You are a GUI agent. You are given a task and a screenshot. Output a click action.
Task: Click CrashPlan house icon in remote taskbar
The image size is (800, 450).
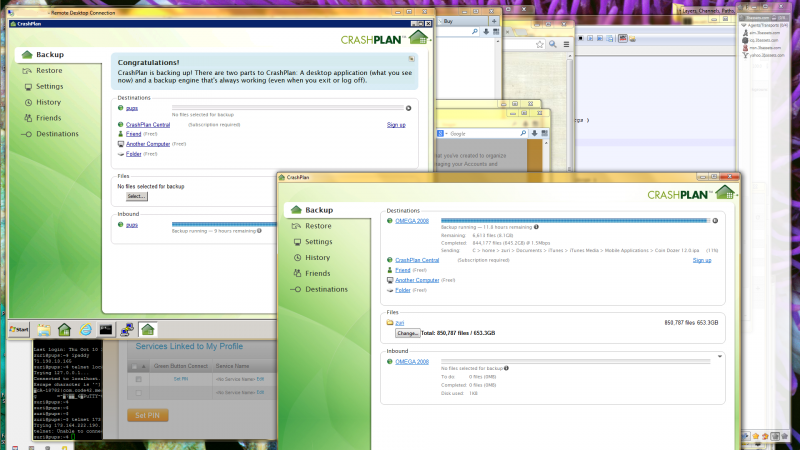[x=147, y=329]
